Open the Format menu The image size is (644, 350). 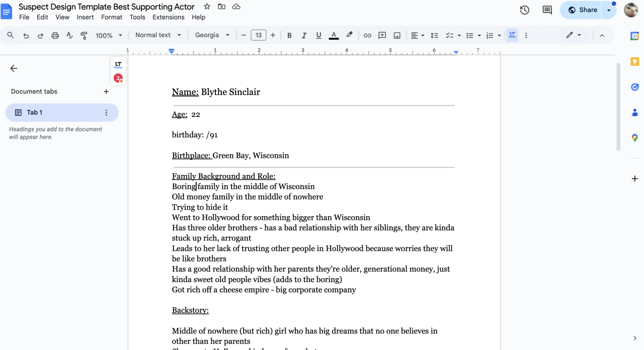pos(112,17)
